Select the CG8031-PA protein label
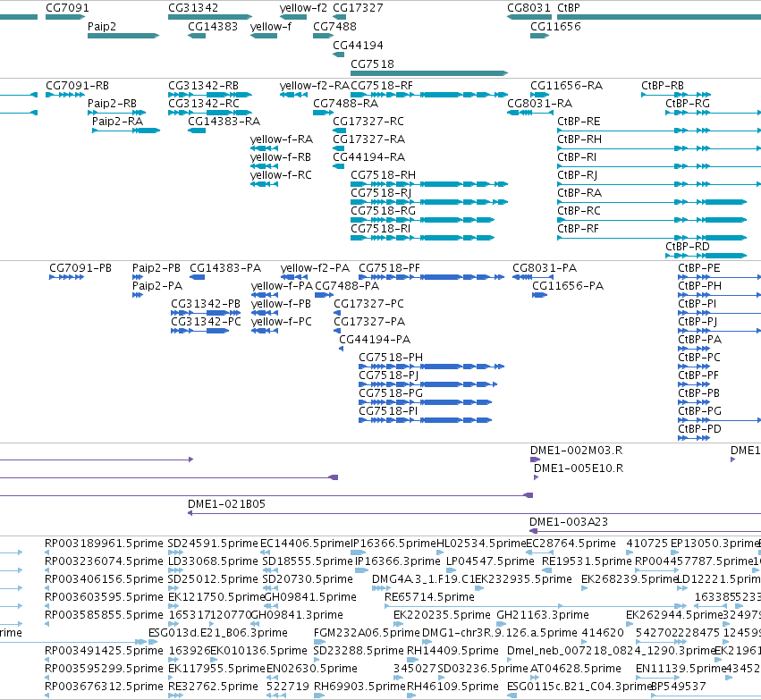761x700 pixels. click(x=545, y=268)
